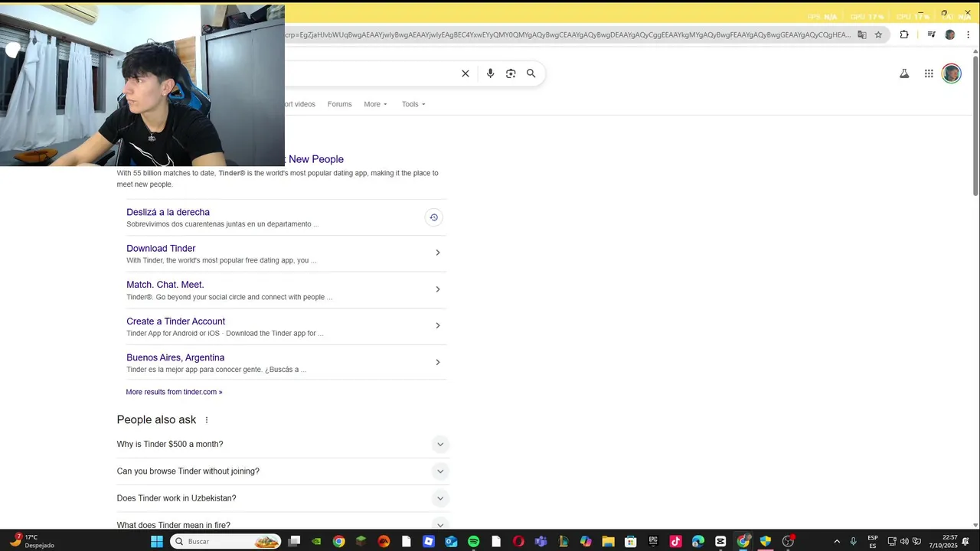Click the Tinder result title ending in New People
The height and width of the screenshot is (551, 980).
tap(315, 159)
